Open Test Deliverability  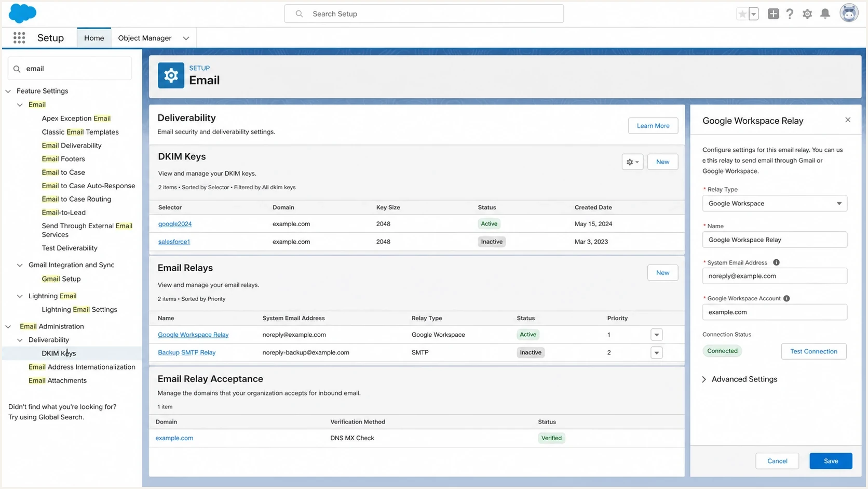pyautogui.click(x=70, y=248)
